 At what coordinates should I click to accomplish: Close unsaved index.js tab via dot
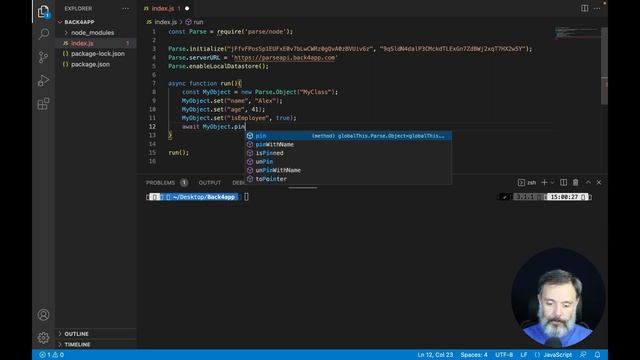[x=187, y=8]
